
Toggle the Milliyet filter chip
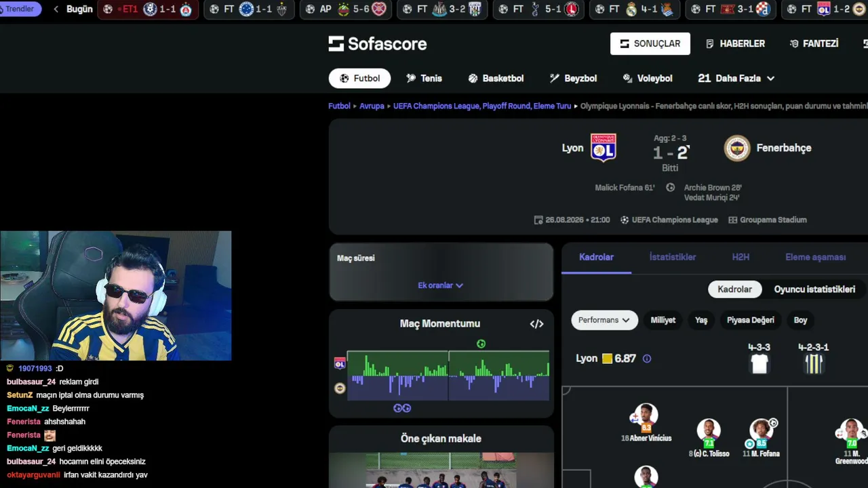point(663,320)
